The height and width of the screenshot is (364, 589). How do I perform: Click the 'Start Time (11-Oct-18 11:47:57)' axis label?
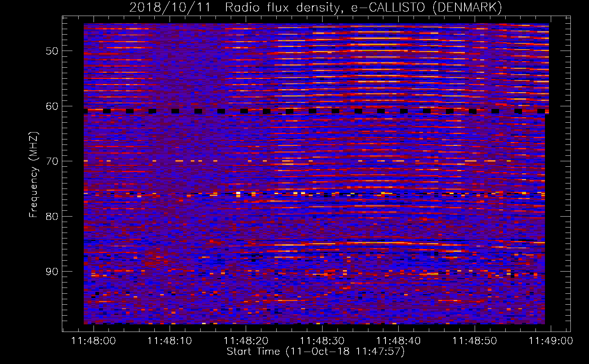316,352
